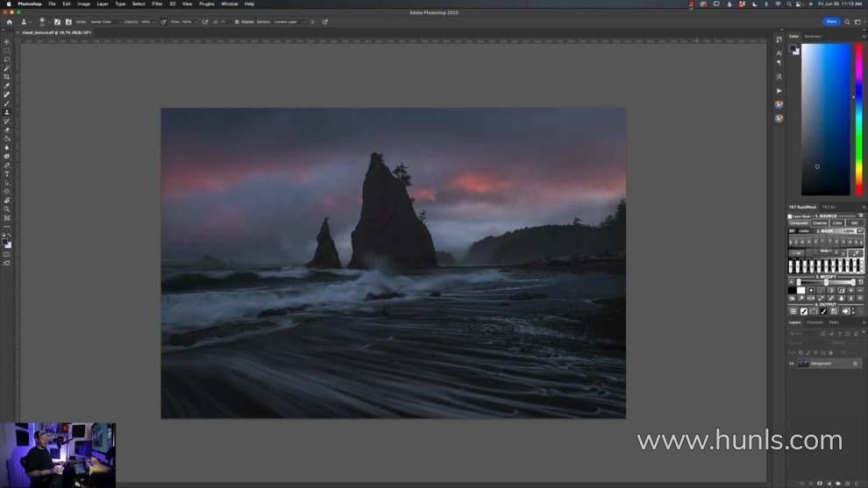Select the Crop tool
This screenshot has width=868, height=488.
click(x=7, y=77)
